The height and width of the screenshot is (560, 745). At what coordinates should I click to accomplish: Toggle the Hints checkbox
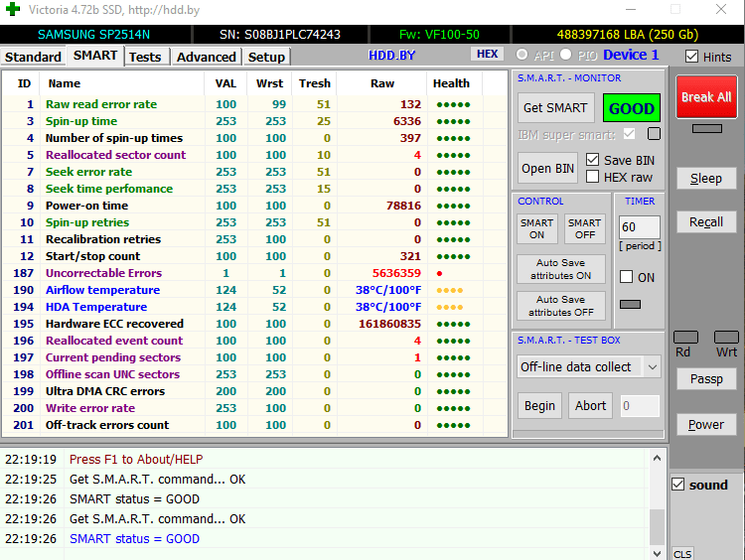pyautogui.click(x=691, y=57)
